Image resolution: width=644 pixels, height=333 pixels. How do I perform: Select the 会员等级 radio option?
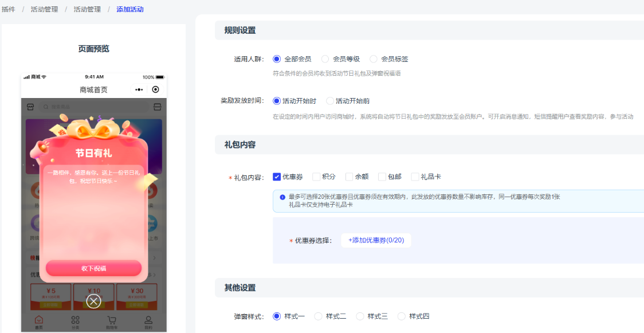pyautogui.click(x=325, y=59)
